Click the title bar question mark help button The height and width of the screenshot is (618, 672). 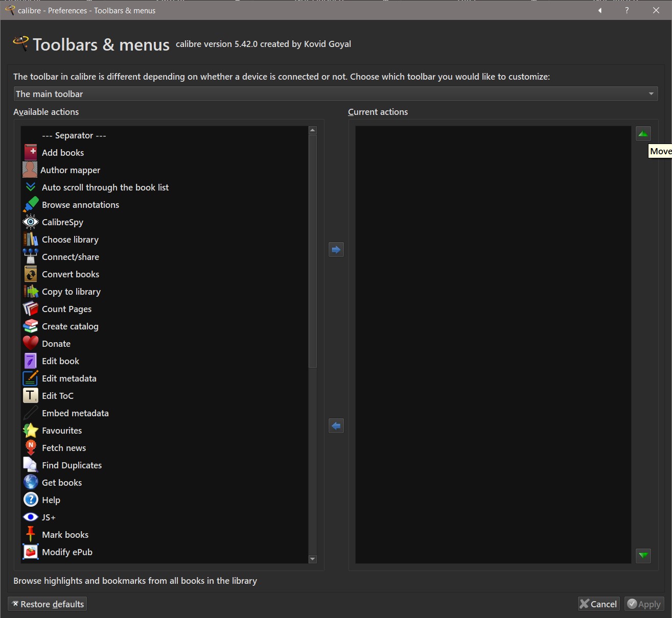coord(627,10)
